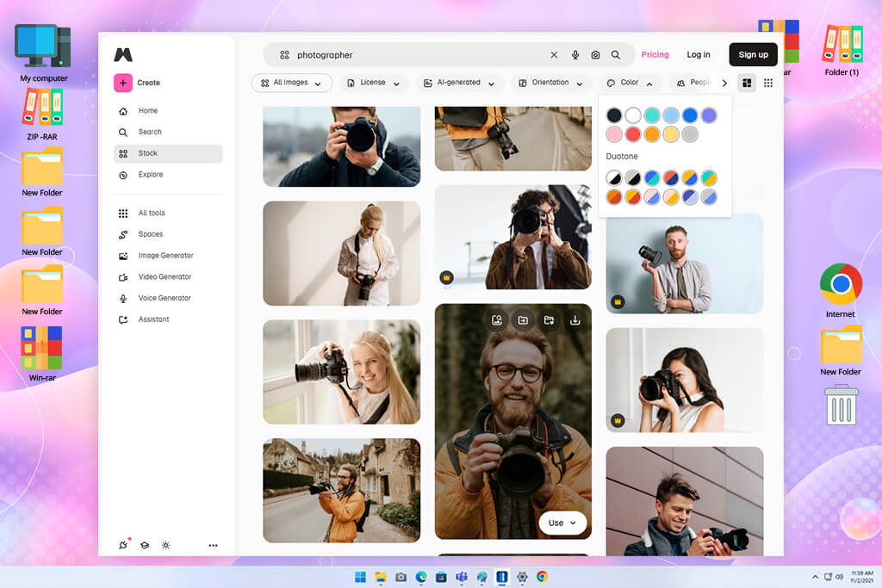882x588 pixels.
Task: Switch to masonry layout view
Action: click(747, 83)
